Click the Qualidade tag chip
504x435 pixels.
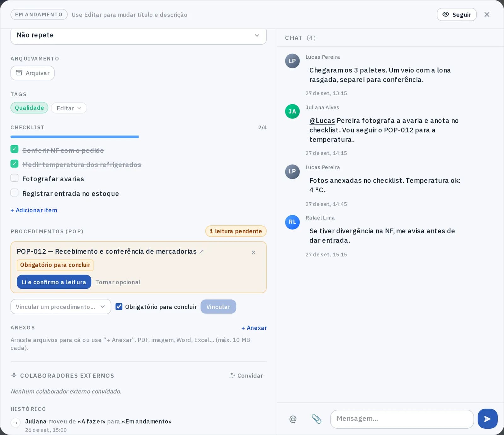point(29,108)
